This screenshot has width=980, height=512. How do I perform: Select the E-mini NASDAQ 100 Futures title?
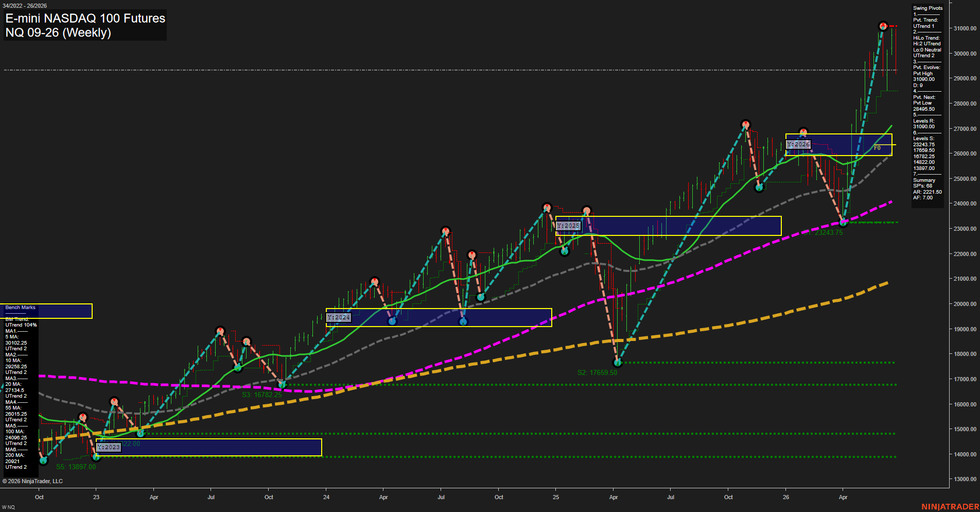[85, 18]
